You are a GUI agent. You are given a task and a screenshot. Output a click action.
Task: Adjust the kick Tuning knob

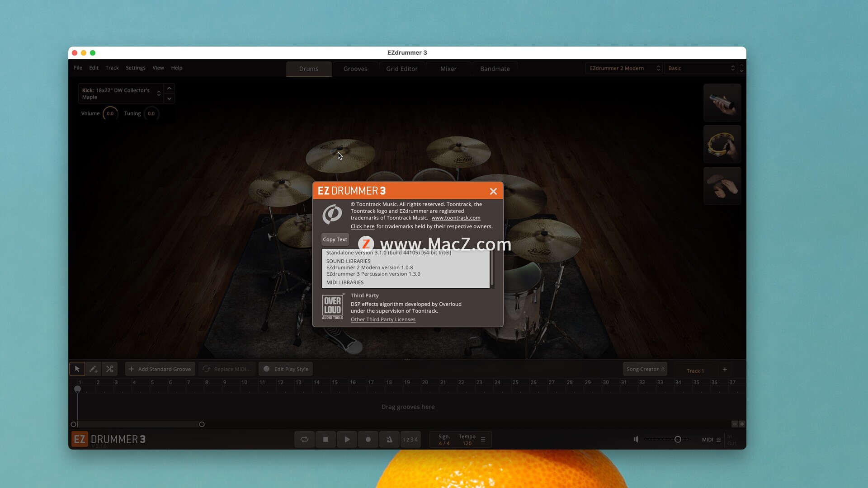151,113
